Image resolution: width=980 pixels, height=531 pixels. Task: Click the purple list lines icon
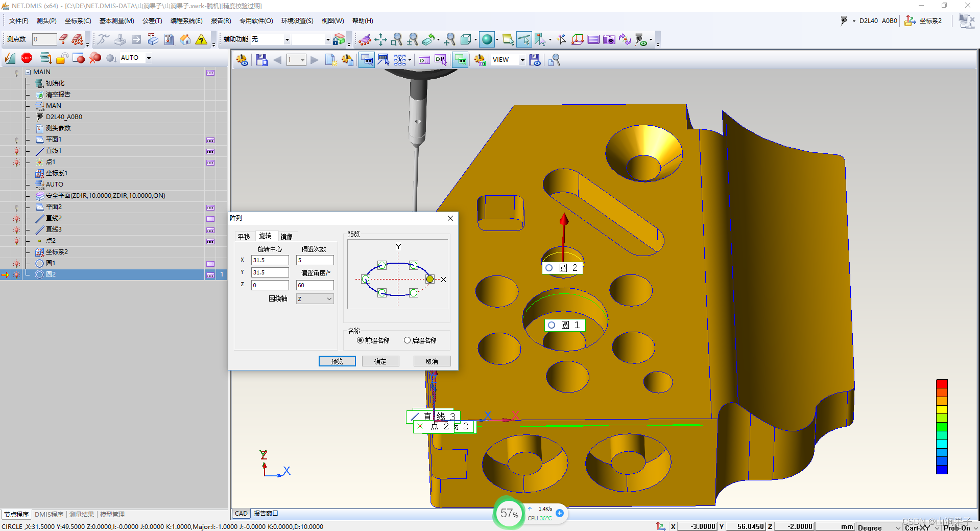(x=593, y=39)
